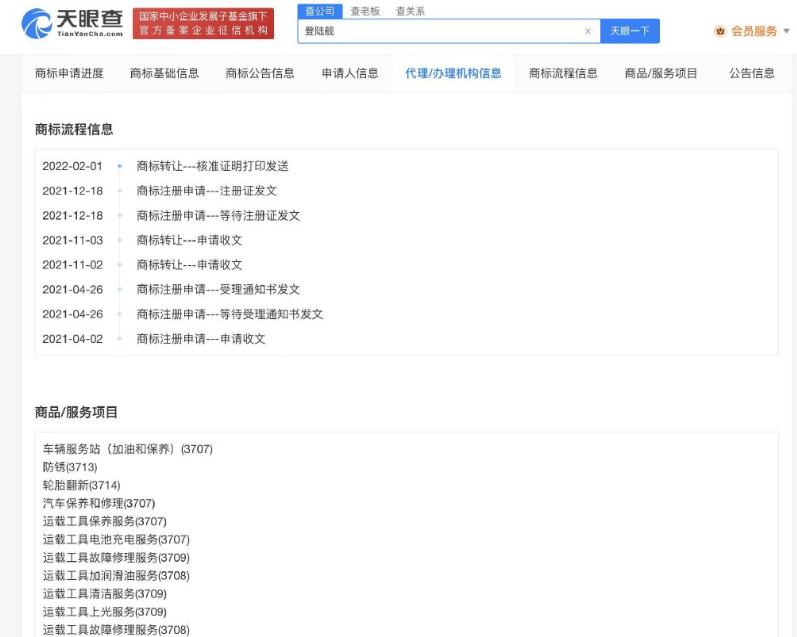
Task: Click the 运载工具加润滑油服务(3708) item
Action: (x=116, y=575)
